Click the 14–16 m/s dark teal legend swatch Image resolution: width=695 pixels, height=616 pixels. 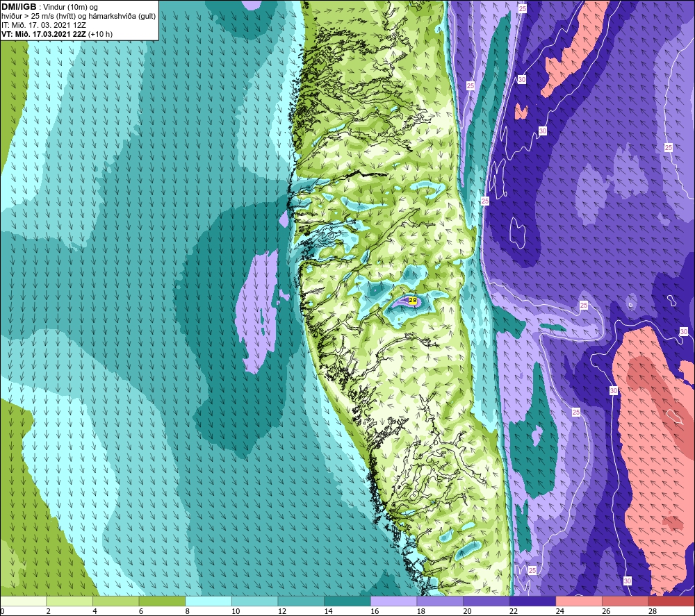click(347, 601)
